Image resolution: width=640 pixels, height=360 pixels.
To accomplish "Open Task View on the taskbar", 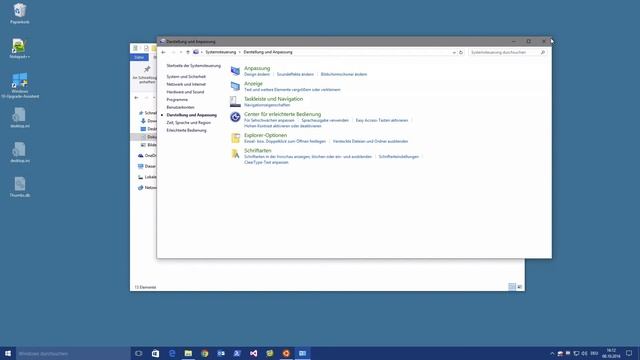I will coord(138,353).
